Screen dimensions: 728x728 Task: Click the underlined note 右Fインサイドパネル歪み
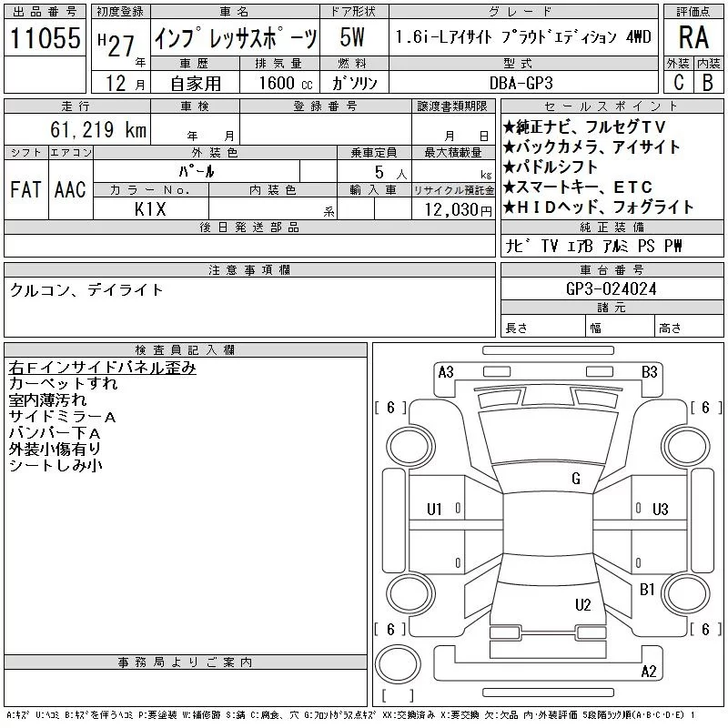click(102, 368)
